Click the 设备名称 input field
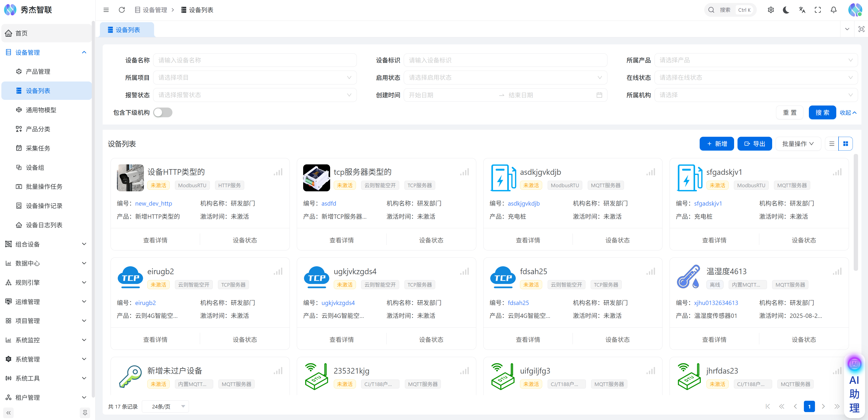Screen dimensions: 868x420 click(x=255, y=60)
